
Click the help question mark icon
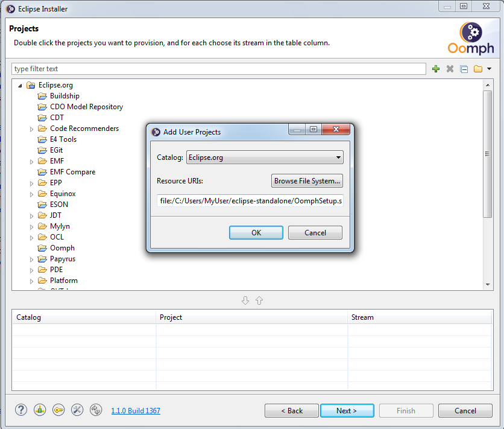coord(21,410)
